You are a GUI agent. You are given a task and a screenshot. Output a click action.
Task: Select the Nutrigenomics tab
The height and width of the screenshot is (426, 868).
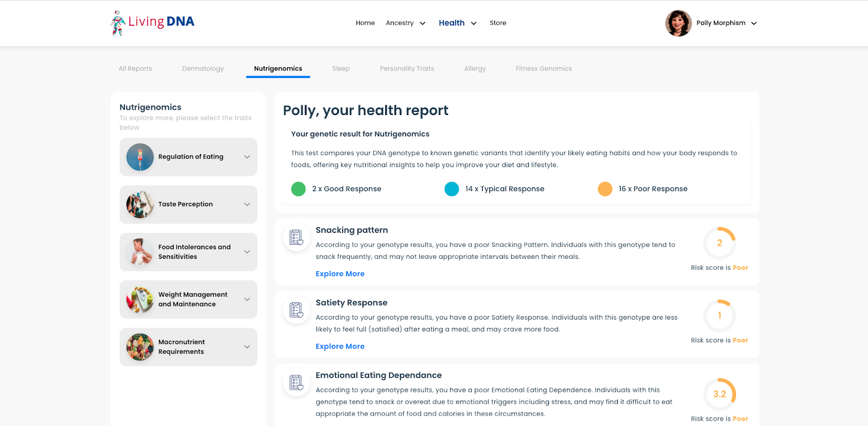pos(278,68)
